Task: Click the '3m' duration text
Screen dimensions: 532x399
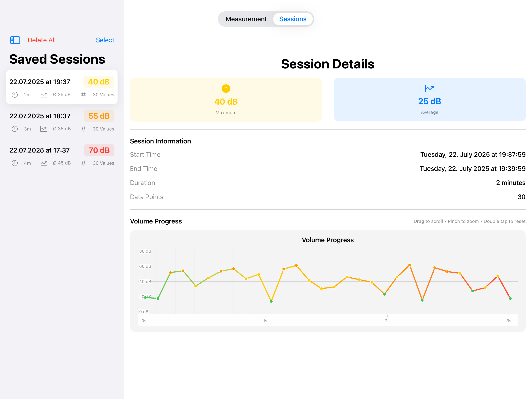Action: [27, 129]
